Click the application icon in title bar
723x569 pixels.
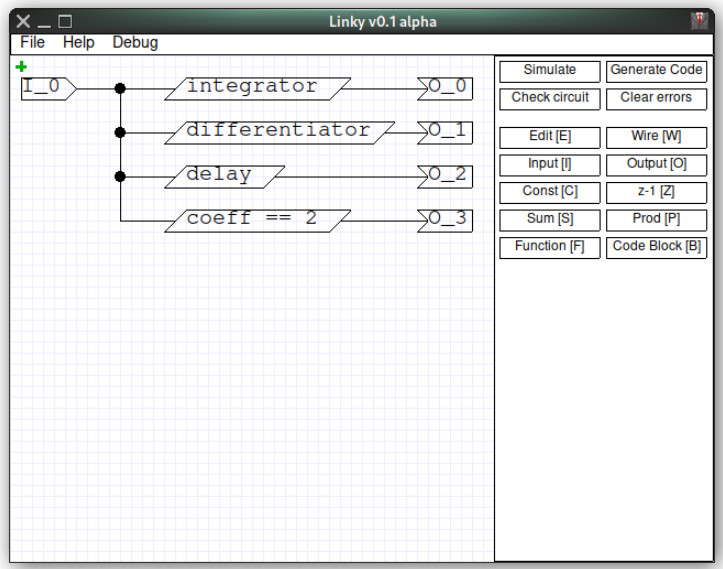pyautogui.click(x=699, y=21)
